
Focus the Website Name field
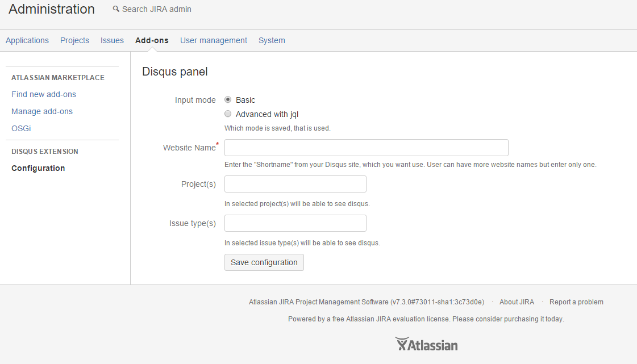367,148
